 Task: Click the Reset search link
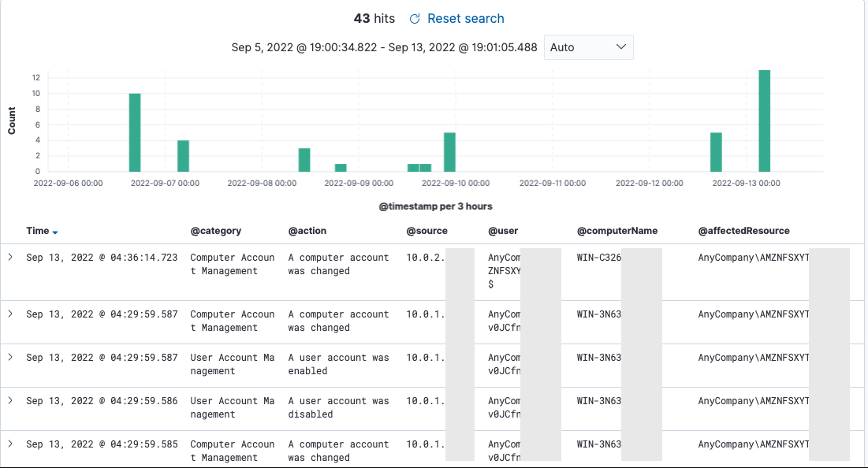pyautogui.click(x=466, y=19)
